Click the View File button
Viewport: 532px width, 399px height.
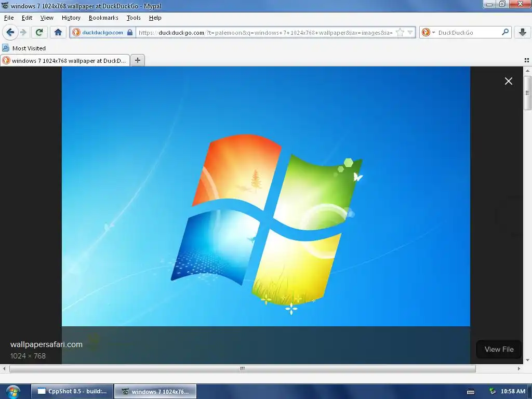[499, 349]
